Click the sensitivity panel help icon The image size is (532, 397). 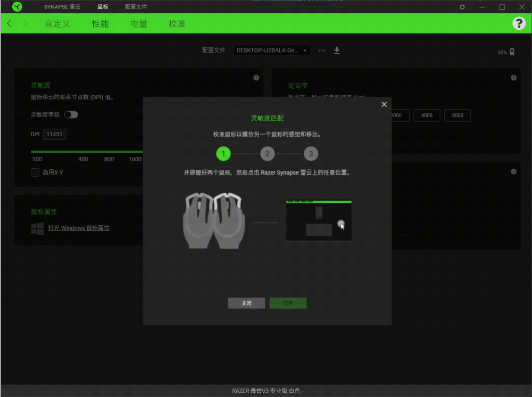[256, 78]
